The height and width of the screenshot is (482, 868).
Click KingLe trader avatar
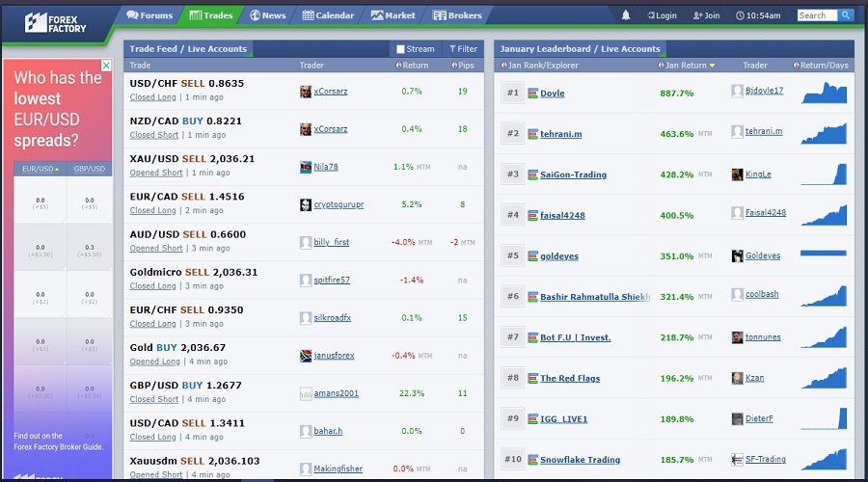click(738, 174)
